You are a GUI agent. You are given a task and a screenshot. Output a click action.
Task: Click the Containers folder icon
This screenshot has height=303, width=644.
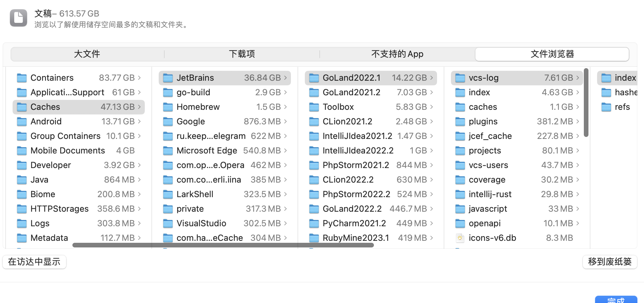point(22,78)
